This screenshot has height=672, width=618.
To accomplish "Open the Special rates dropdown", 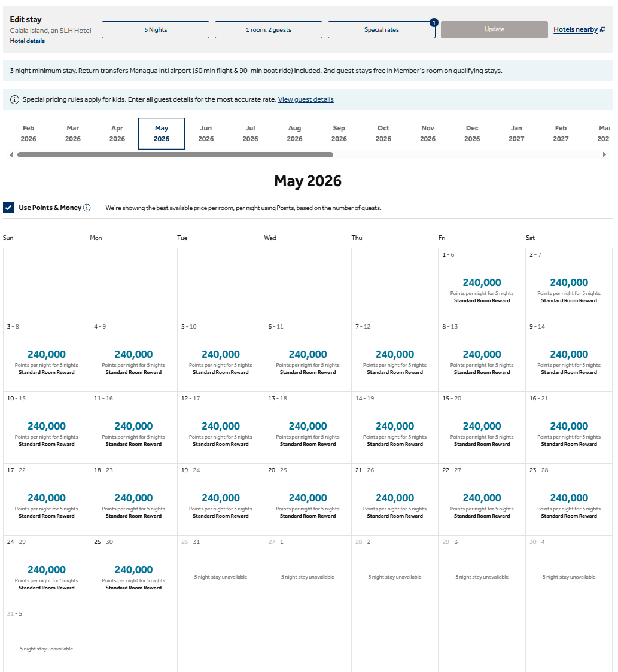I will coord(382,30).
